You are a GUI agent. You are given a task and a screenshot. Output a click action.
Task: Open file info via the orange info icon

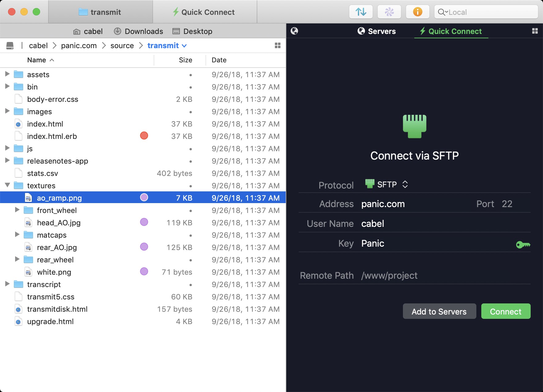(418, 12)
